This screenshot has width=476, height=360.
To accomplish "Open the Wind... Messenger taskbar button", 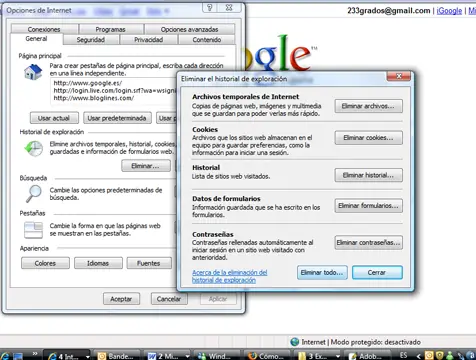I will pyautogui.click(x=217, y=356).
